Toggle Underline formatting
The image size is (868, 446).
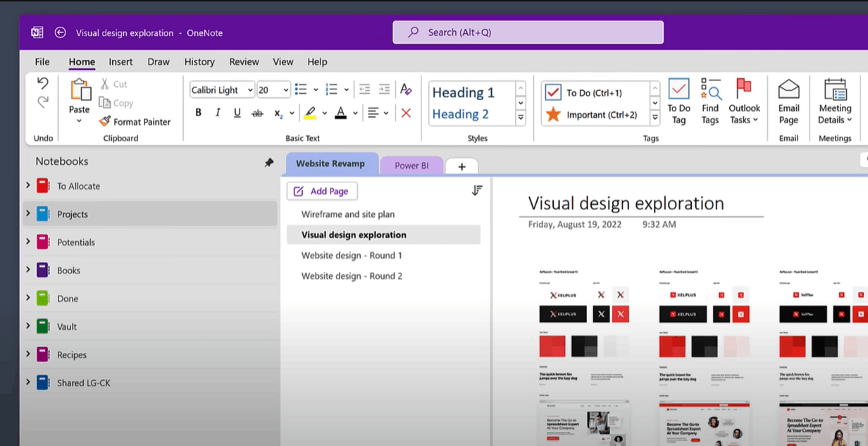(x=237, y=113)
